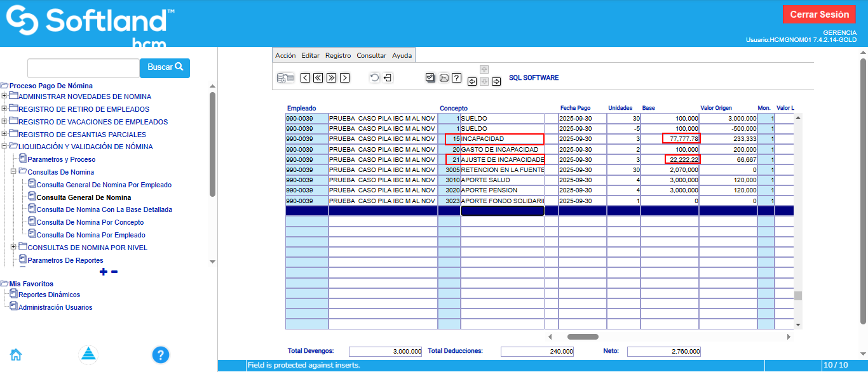Screen dimensions: 868x372
Task: Click the blue circular help icon in sidebar
Action: pyautogui.click(x=161, y=354)
